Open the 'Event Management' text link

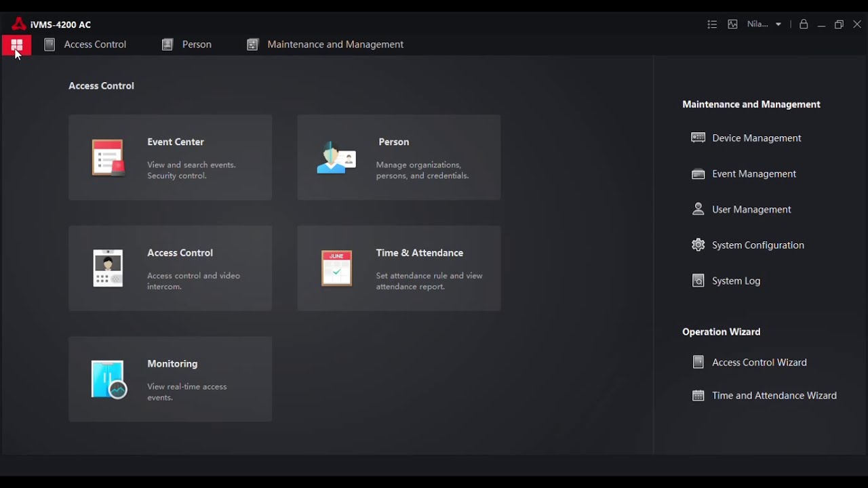(x=754, y=174)
